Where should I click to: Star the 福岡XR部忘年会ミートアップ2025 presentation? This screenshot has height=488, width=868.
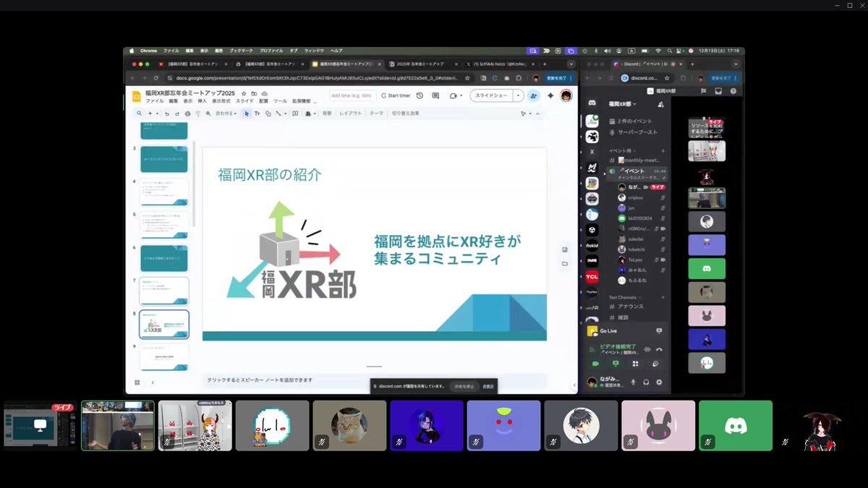pyautogui.click(x=244, y=93)
